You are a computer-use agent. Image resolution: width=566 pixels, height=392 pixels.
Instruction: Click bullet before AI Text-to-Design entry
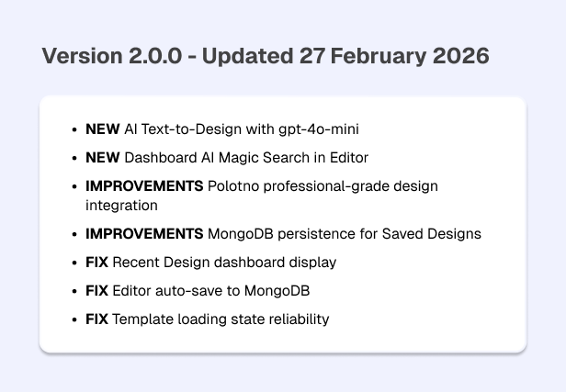[74, 129]
